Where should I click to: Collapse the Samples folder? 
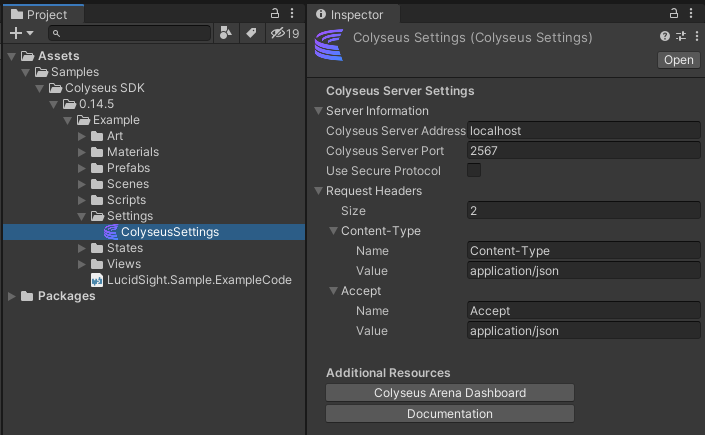pyautogui.click(x=26, y=72)
